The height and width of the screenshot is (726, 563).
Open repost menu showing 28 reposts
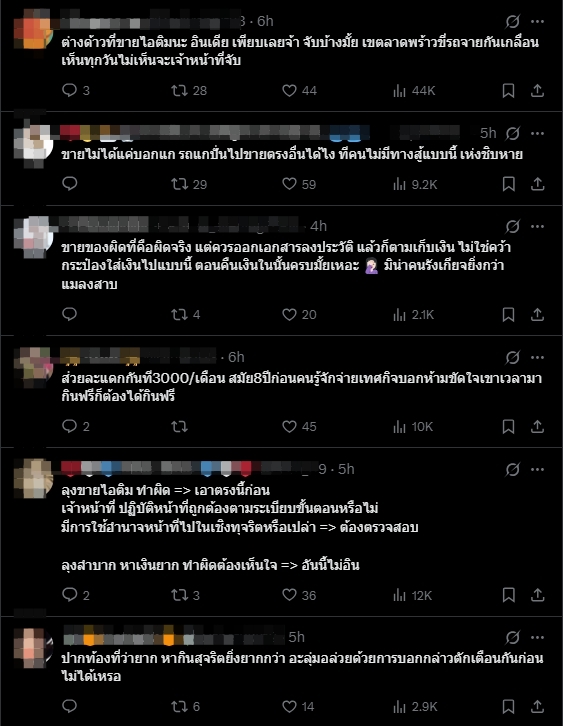[x=188, y=90]
